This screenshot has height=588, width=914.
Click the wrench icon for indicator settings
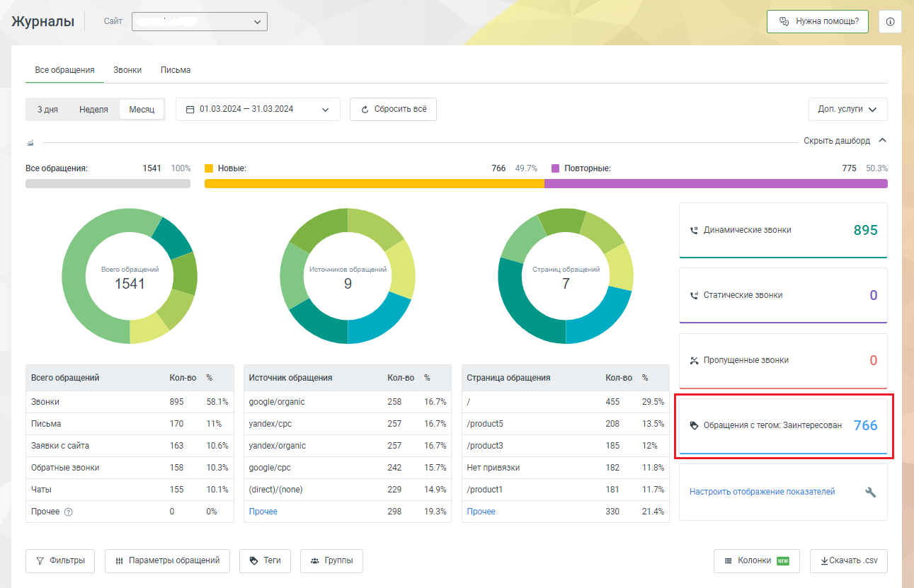click(x=871, y=492)
